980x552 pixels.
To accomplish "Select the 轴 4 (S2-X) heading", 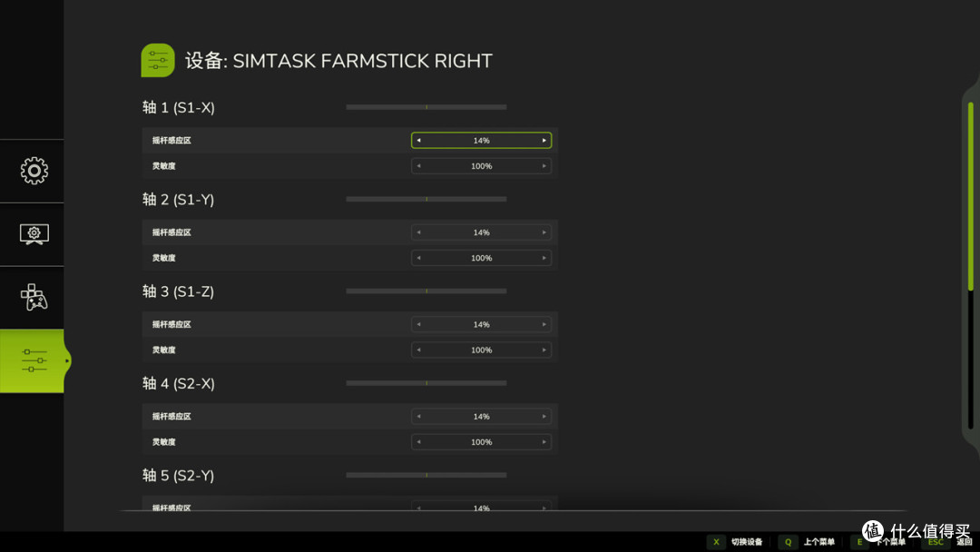I will pos(178,383).
